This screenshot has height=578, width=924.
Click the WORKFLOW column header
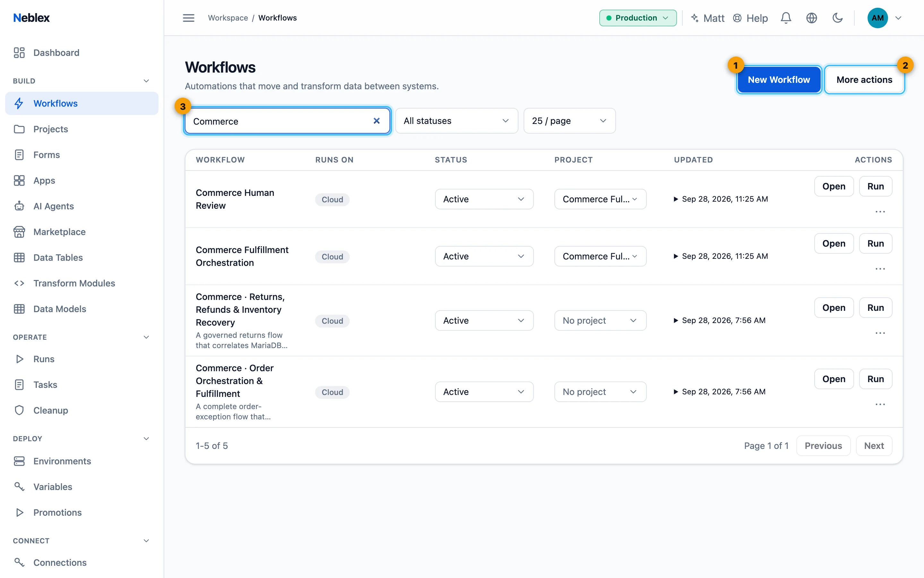pos(220,160)
